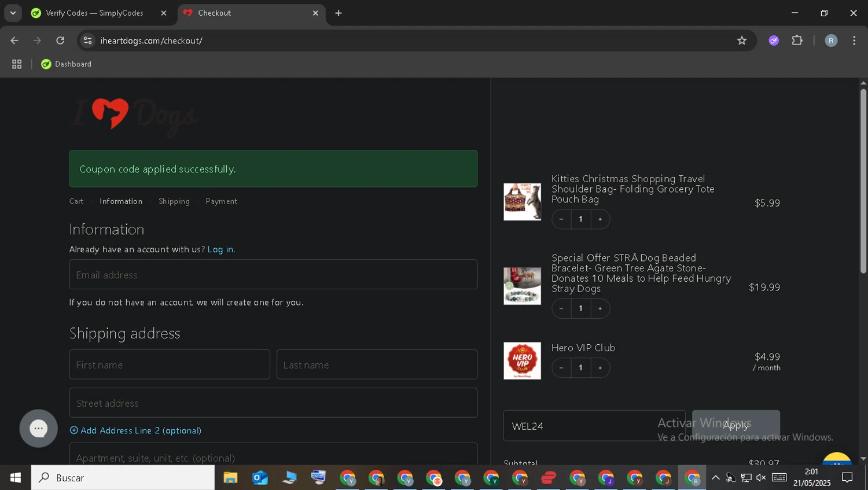The width and height of the screenshot is (868, 490).
Task: Click the $4.99 / month price
Action: (767, 362)
